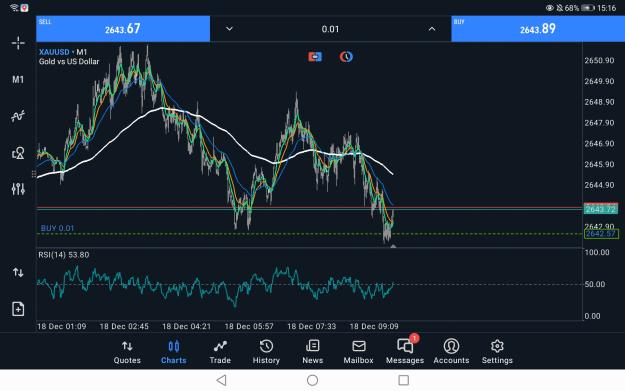Viewport: 625px width, 391px height.
Task: Tap the battery status icon
Action: [x=588, y=8]
